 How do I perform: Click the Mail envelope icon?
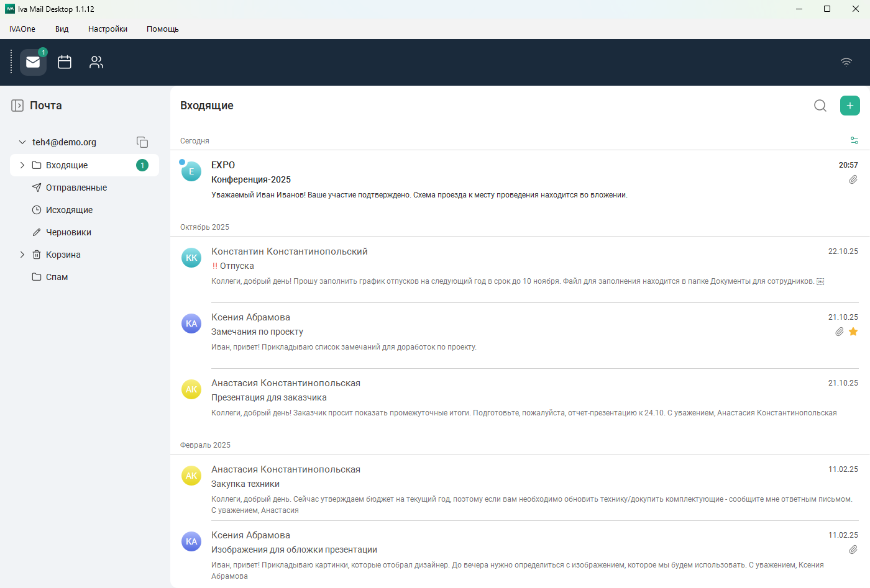[x=33, y=62]
